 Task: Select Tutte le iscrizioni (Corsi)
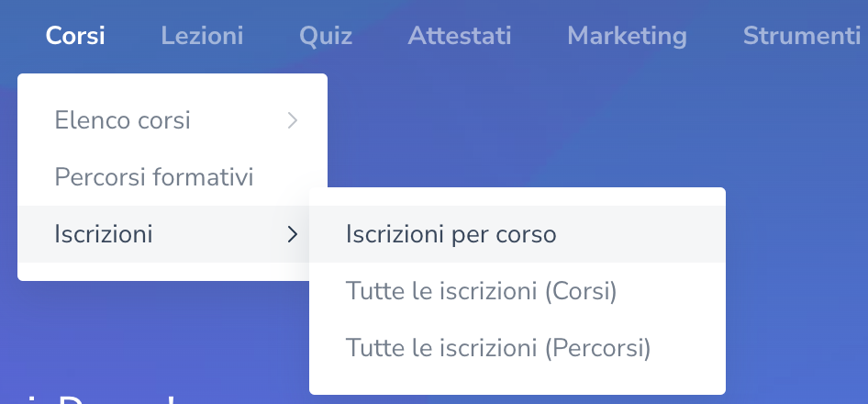click(x=482, y=291)
